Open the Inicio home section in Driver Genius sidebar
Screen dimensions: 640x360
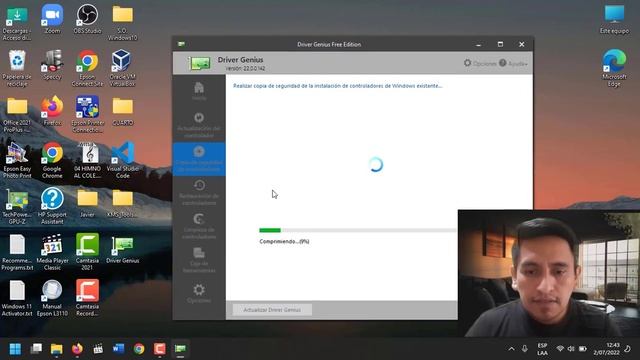coord(199,91)
